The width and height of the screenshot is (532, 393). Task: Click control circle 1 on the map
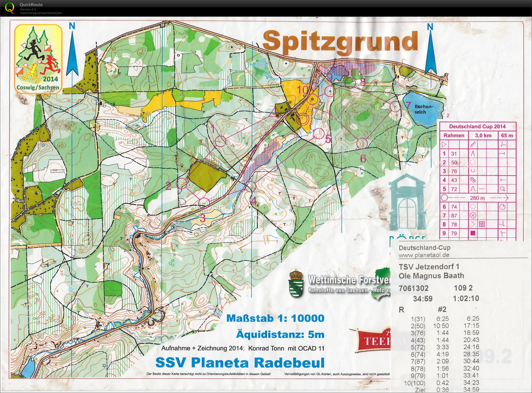221,141
